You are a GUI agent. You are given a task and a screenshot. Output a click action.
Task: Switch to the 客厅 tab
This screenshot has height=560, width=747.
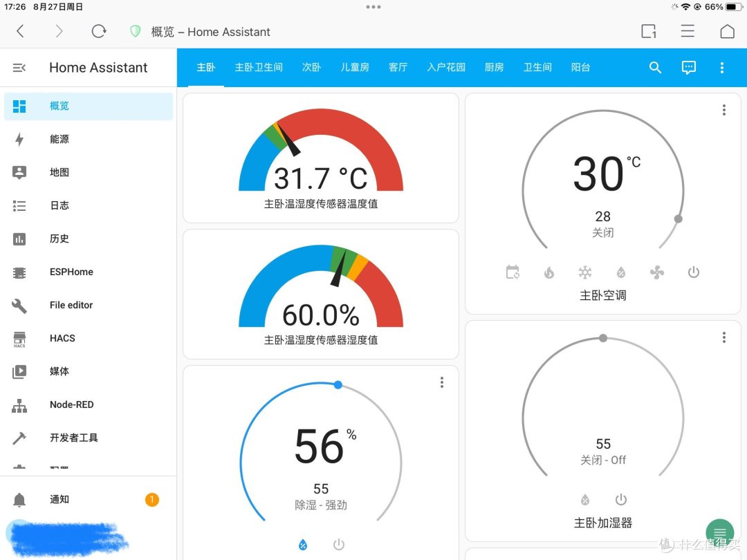tap(398, 67)
